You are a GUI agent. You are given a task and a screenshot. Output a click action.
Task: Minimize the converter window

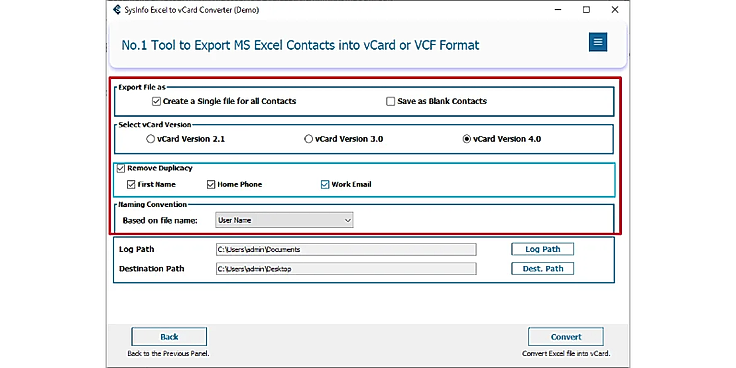coord(558,10)
